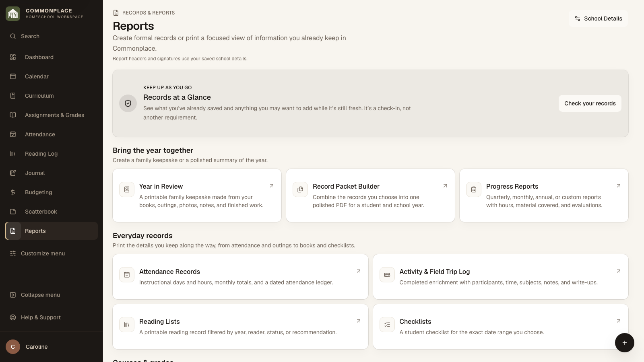This screenshot has width=644, height=362.
Task: Select Reading Log in the sidebar
Action: click(x=51, y=154)
